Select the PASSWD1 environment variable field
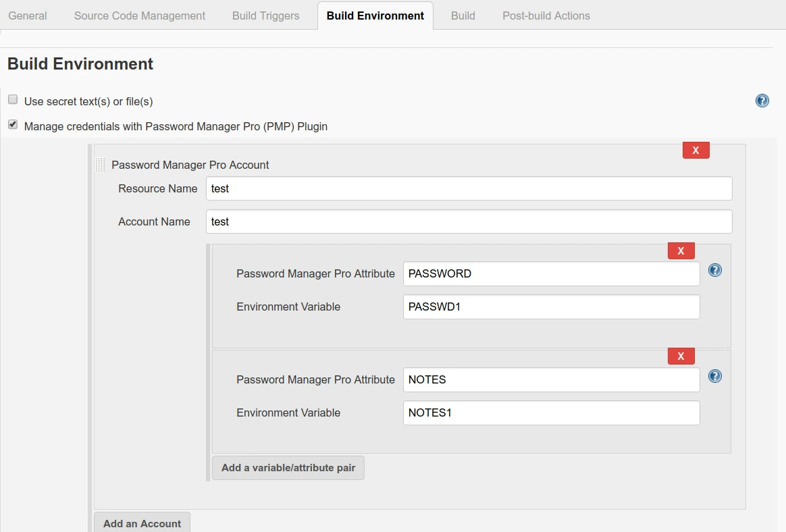Viewport: 786px width, 532px height. tap(551, 307)
